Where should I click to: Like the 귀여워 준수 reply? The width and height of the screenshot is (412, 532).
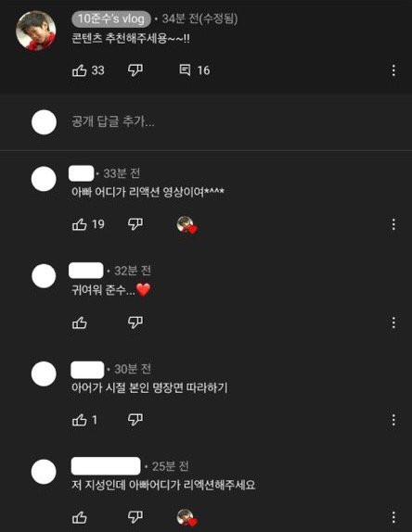[80, 323]
